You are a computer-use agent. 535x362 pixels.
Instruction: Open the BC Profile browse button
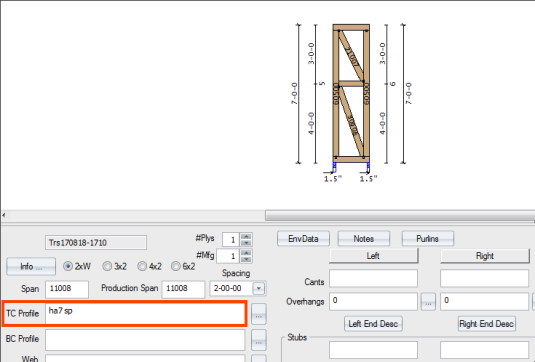tap(259, 340)
